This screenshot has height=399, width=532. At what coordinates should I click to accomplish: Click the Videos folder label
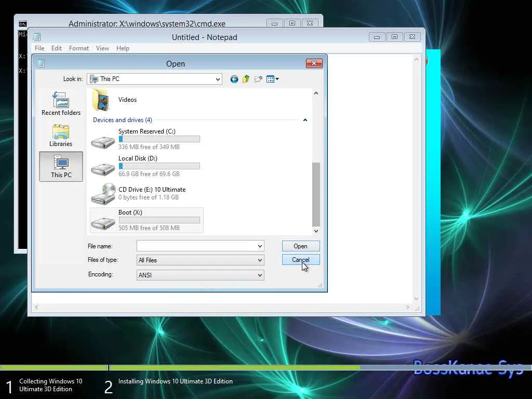click(x=128, y=99)
